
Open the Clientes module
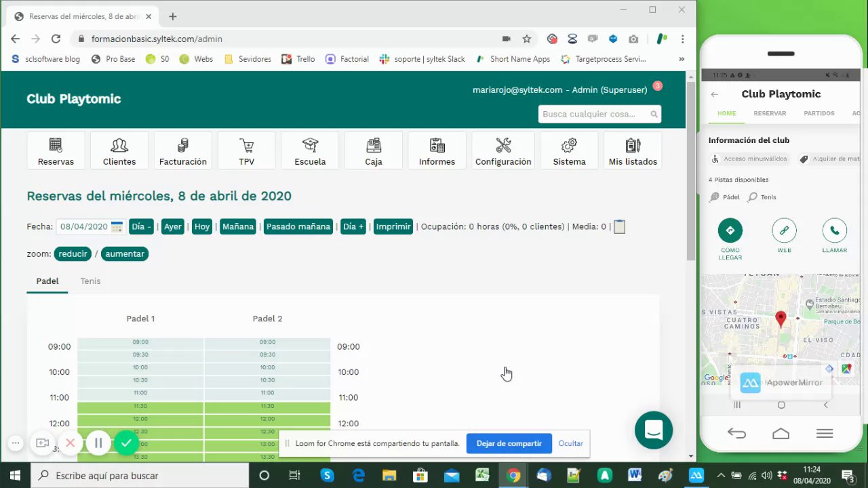(x=119, y=150)
